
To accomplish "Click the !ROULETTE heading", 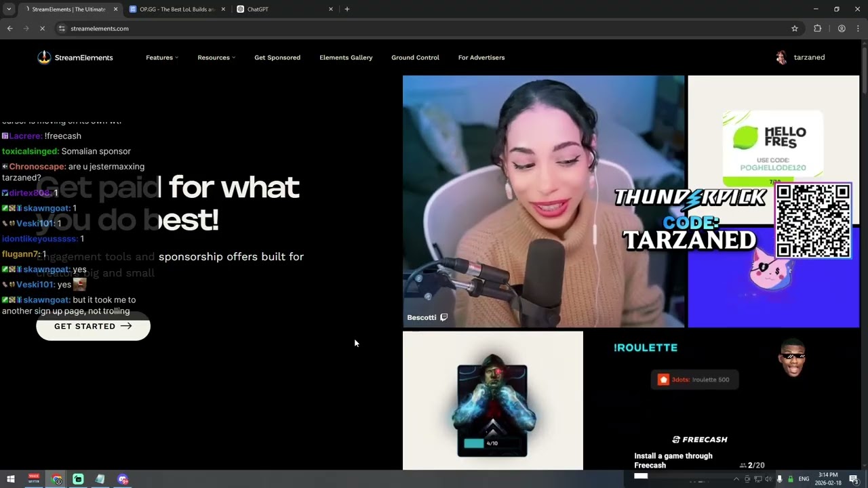I will pos(646,348).
